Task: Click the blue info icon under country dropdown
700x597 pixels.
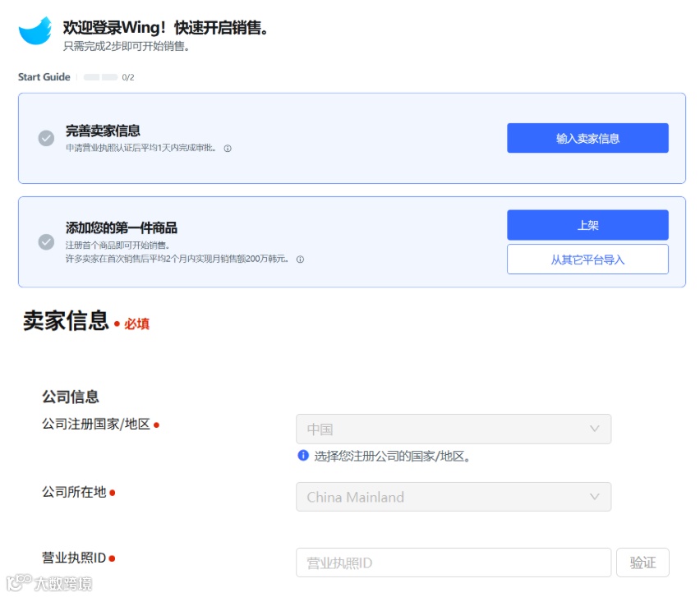Action: 303,456
